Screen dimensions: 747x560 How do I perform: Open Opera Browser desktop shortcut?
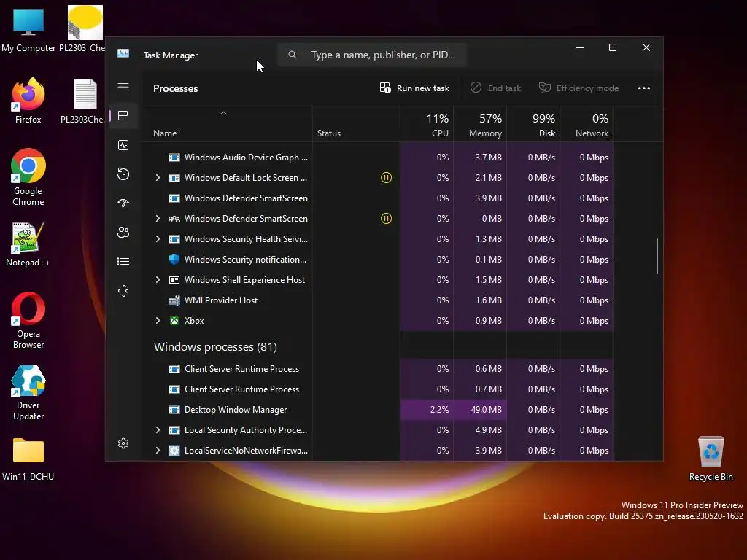coord(28,320)
